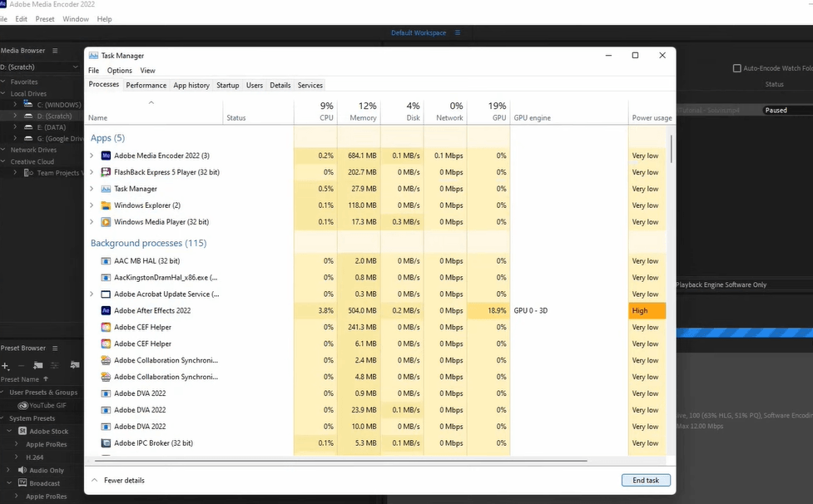Screen dimensions: 813x504
Task: Click the AAC MB HAL process icon
Action: 106,261
